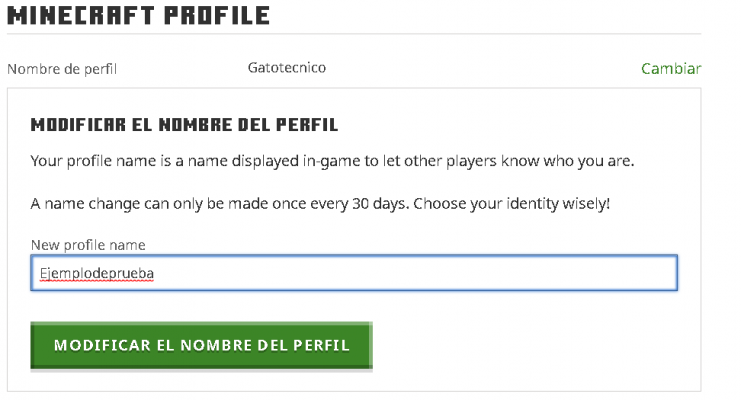Click the current name Gatotecnico

click(286, 68)
